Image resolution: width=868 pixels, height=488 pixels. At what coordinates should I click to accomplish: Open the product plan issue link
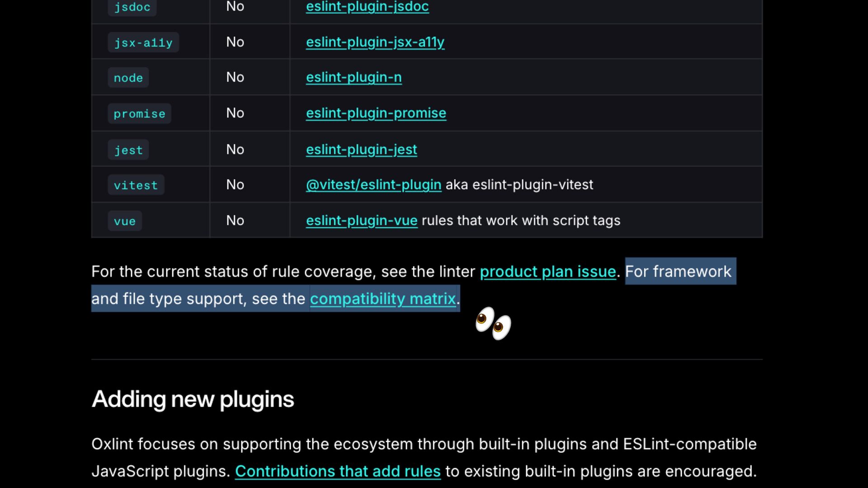coord(547,272)
